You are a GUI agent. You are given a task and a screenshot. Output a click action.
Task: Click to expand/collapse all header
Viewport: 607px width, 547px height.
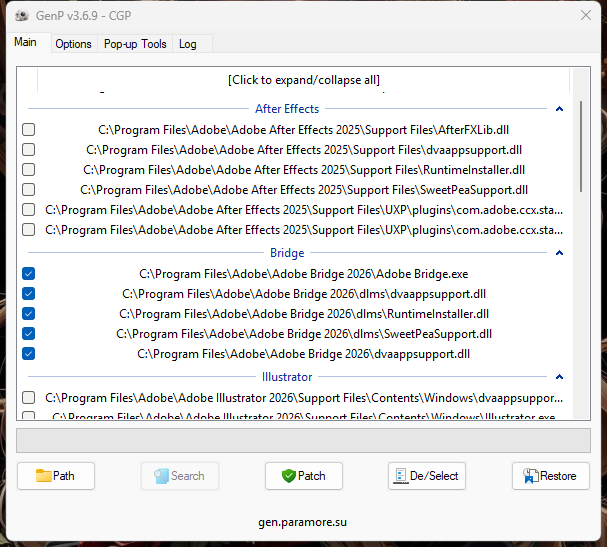point(304,80)
